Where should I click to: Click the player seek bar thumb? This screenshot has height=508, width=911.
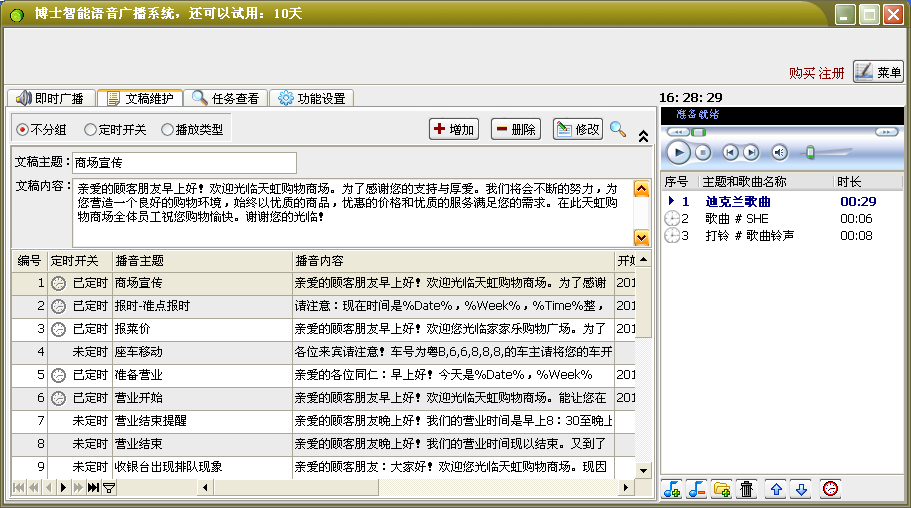pos(699,133)
